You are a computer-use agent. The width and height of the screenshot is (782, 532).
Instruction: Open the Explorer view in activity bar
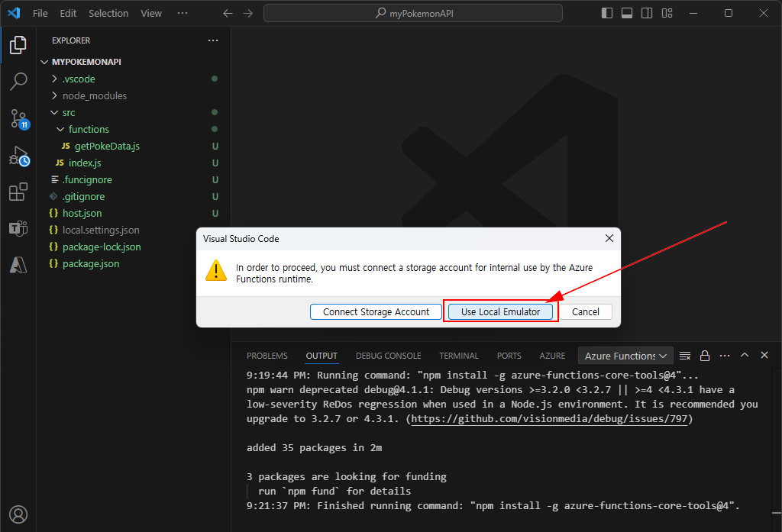coord(18,45)
